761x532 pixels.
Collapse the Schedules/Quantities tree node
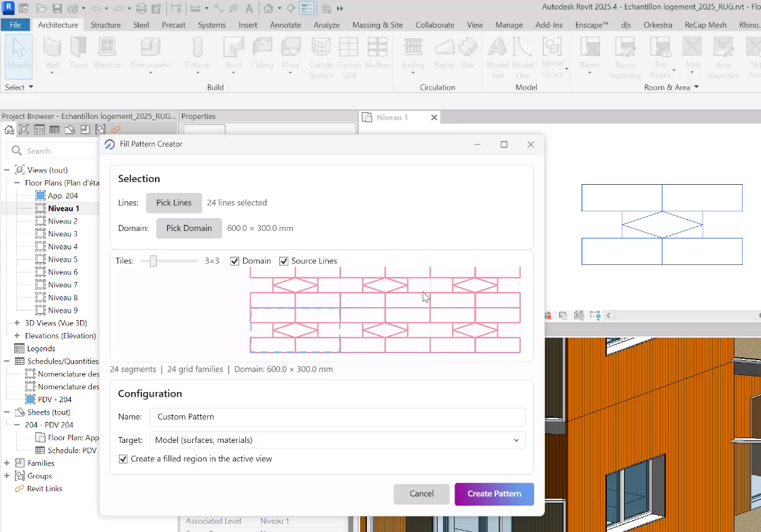click(7, 361)
